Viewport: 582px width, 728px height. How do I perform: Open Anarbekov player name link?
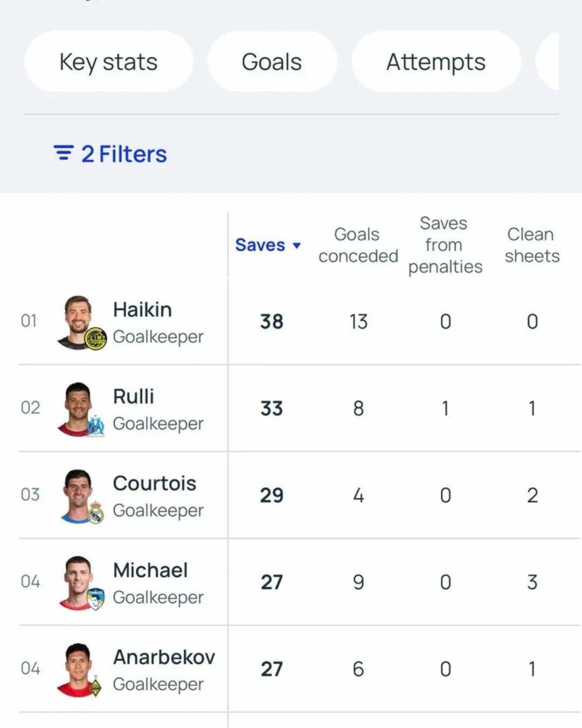(164, 657)
